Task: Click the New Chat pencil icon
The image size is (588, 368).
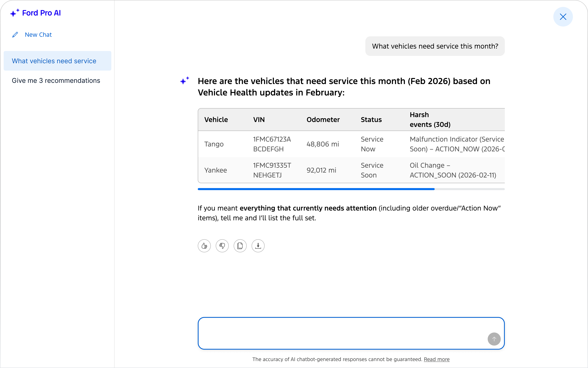Action: 15,35
